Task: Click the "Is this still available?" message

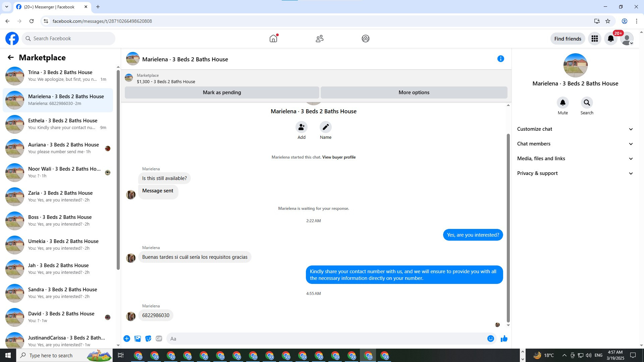Action: tap(164, 178)
